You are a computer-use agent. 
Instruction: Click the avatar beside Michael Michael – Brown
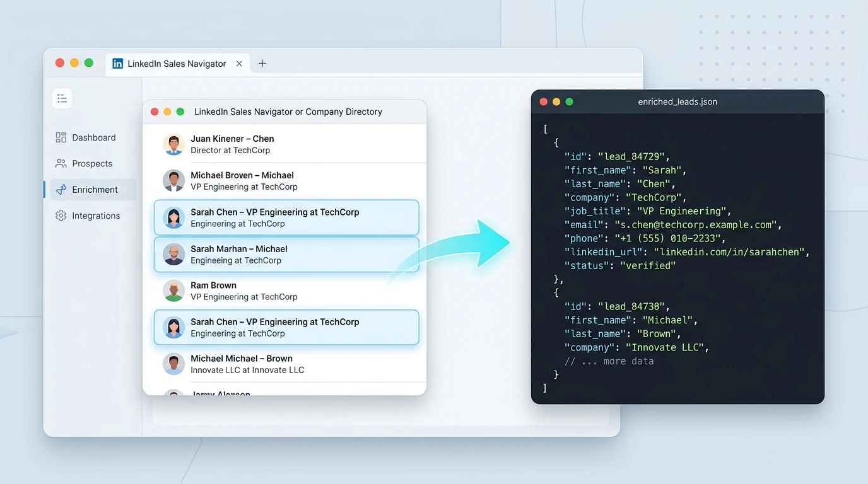click(173, 364)
